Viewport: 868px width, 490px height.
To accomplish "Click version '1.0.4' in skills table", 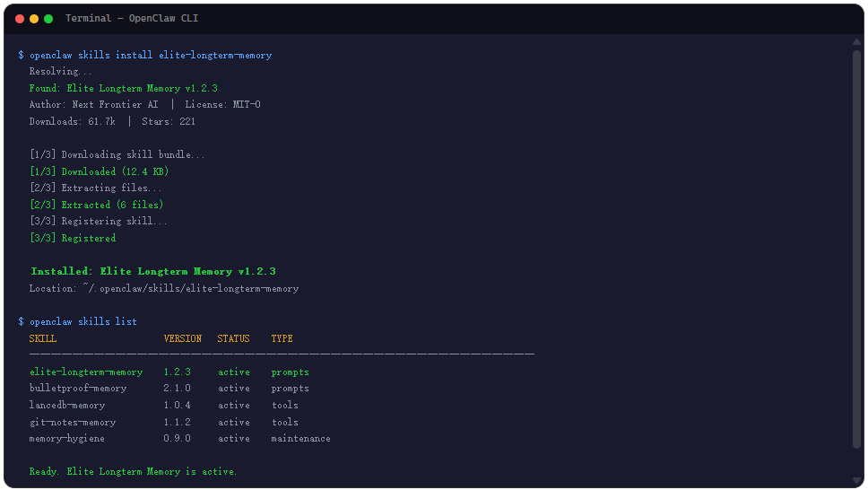I will pyautogui.click(x=178, y=406).
